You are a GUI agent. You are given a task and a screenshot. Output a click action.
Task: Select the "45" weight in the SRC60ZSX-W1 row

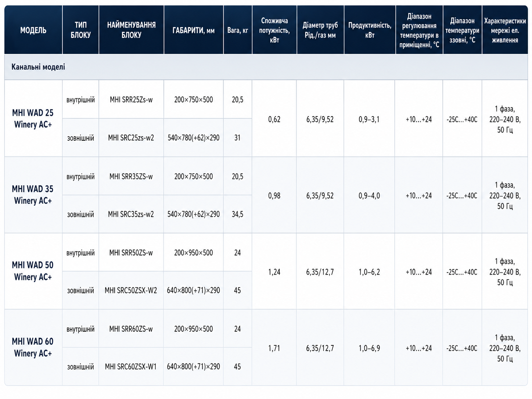click(238, 367)
